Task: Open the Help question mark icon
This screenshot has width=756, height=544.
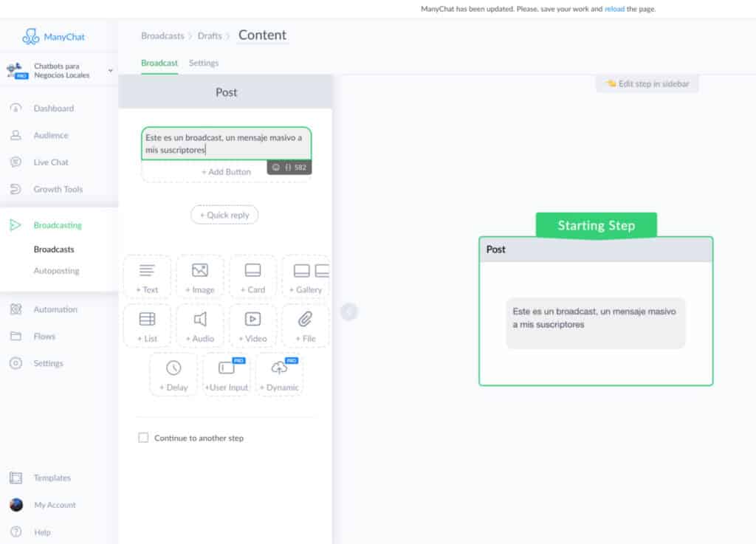Action: click(x=16, y=531)
